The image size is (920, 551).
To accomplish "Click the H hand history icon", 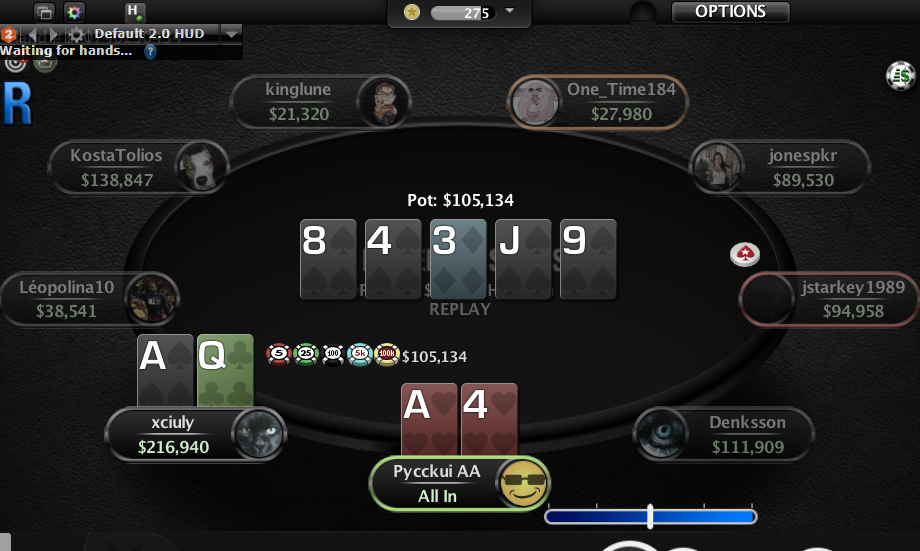I will (x=134, y=11).
